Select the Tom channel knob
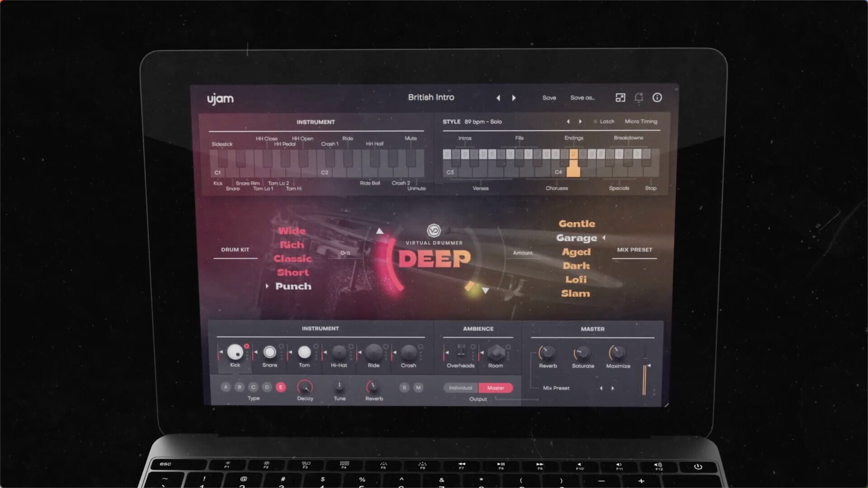Viewport: 868px width, 488px height. pos(304,352)
